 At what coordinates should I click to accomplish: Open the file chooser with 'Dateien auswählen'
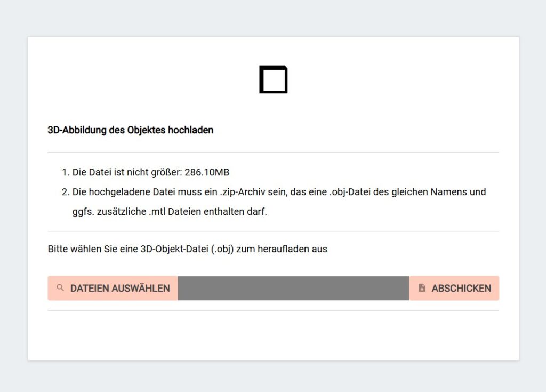(113, 288)
